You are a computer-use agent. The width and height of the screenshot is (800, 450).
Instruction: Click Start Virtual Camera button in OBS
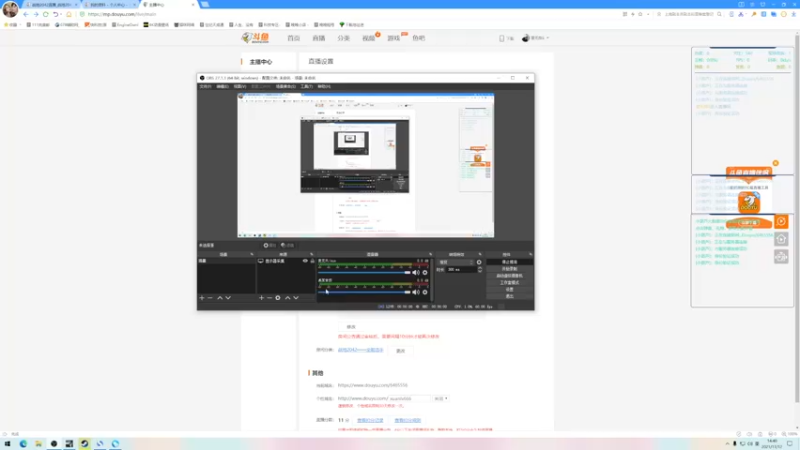point(509,276)
